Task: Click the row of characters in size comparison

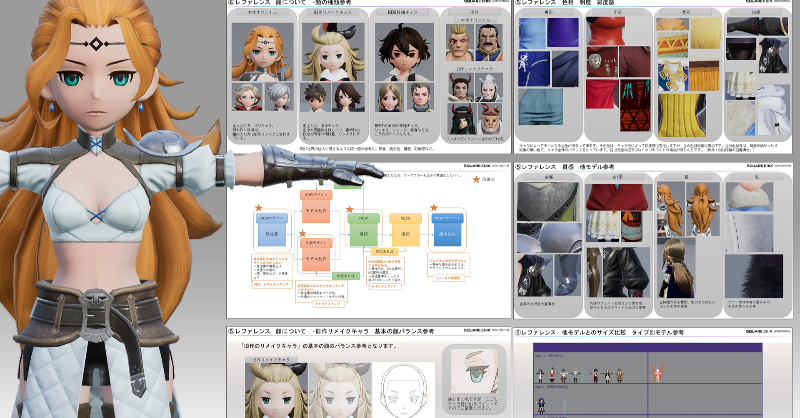Action: (581, 376)
